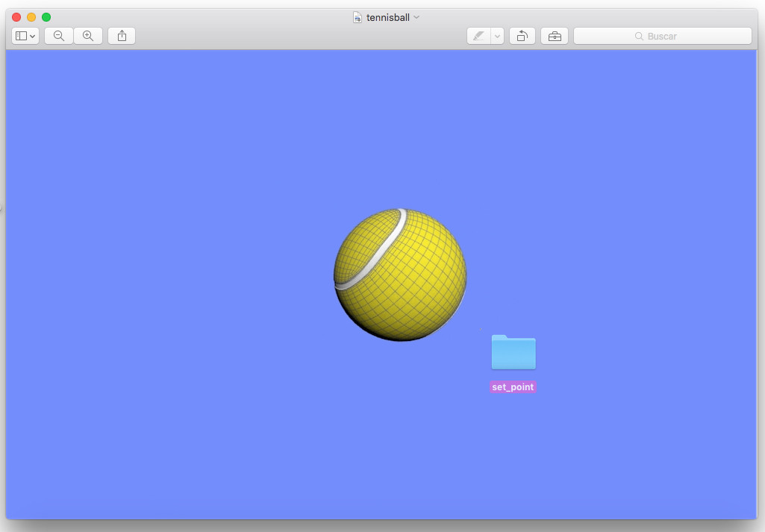Zoom out using the magnifier minus button
765x532 pixels.
coord(59,36)
